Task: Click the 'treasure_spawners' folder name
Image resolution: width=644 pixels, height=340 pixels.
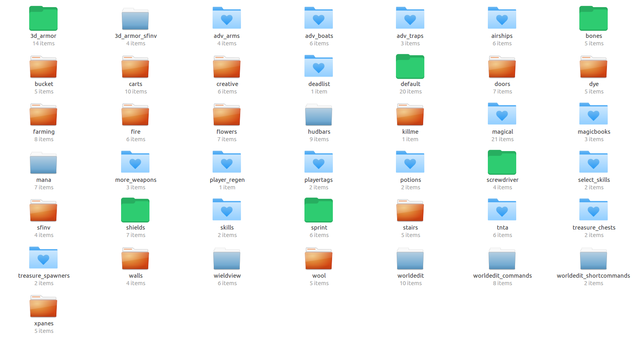Action: 44,276
